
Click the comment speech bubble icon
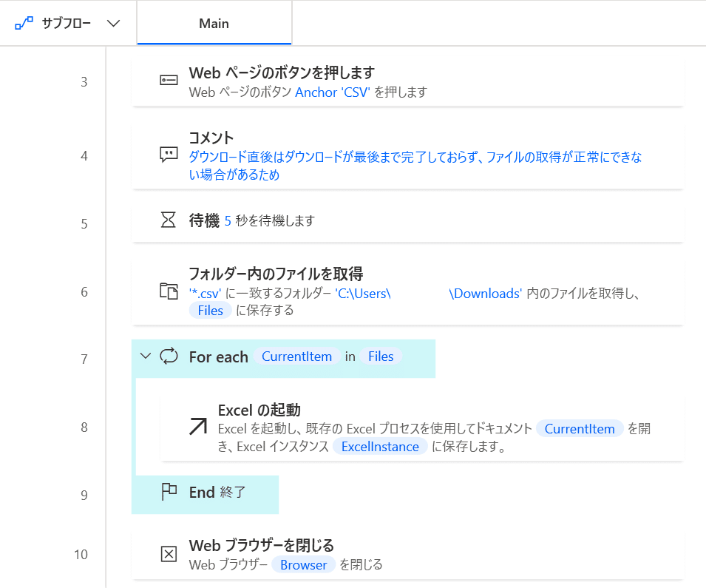pyautogui.click(x=169, y=155)
